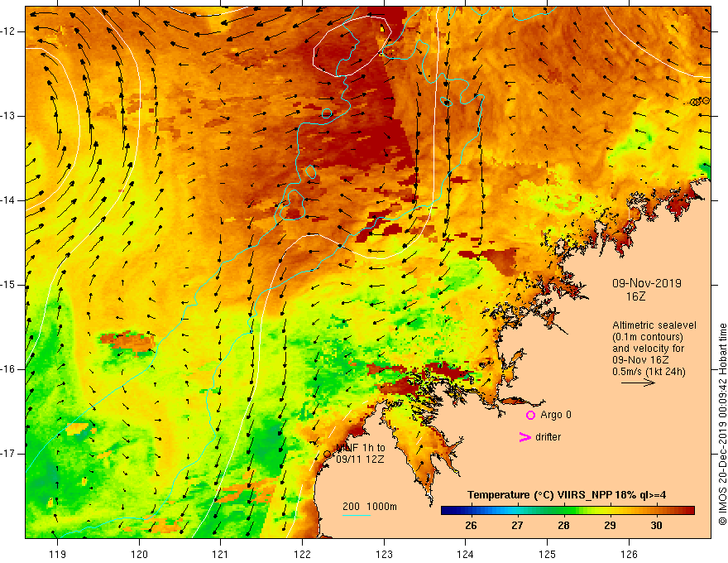This screenshot has height=563, width=728.
Task: Click the '(0.1m contours)' caption line
Action: 648,337
